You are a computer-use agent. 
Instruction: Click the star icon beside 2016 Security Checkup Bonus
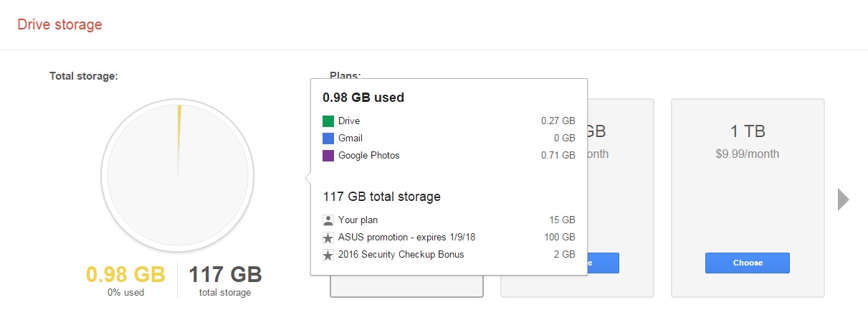(x=328, y=255)
